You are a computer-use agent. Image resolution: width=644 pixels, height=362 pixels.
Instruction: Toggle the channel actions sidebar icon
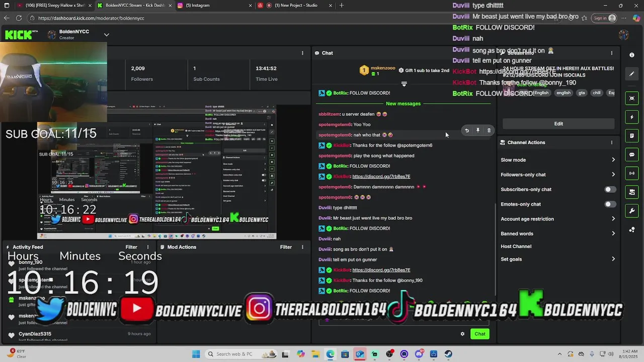(x=632, y=192)
